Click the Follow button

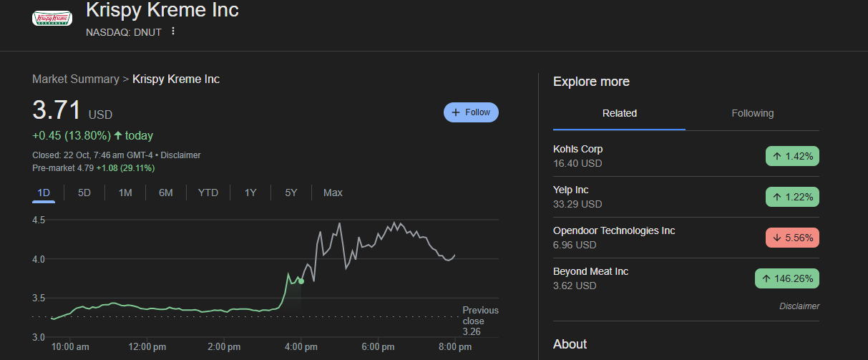(x=471, y=112)
